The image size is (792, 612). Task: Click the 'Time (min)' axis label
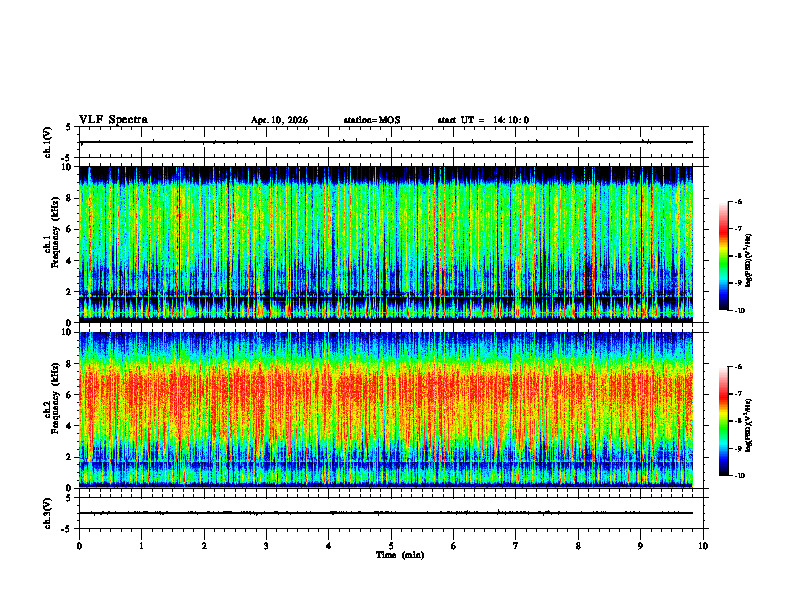coord(400,555)
